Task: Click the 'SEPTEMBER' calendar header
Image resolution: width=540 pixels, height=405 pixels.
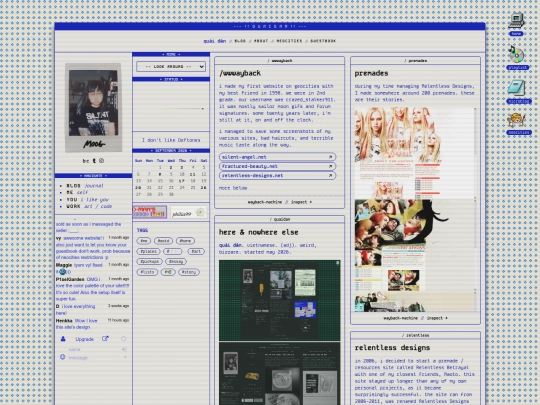Action: pos(171,150)
